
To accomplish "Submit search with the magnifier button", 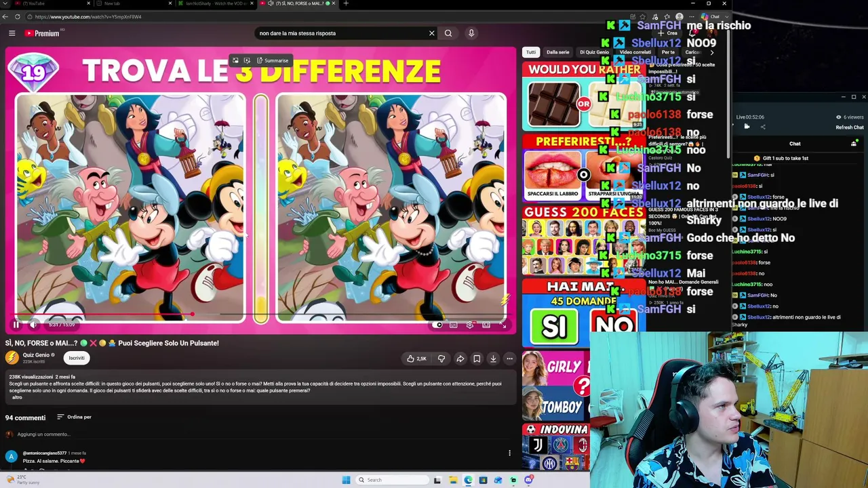I will coord(448,33).
